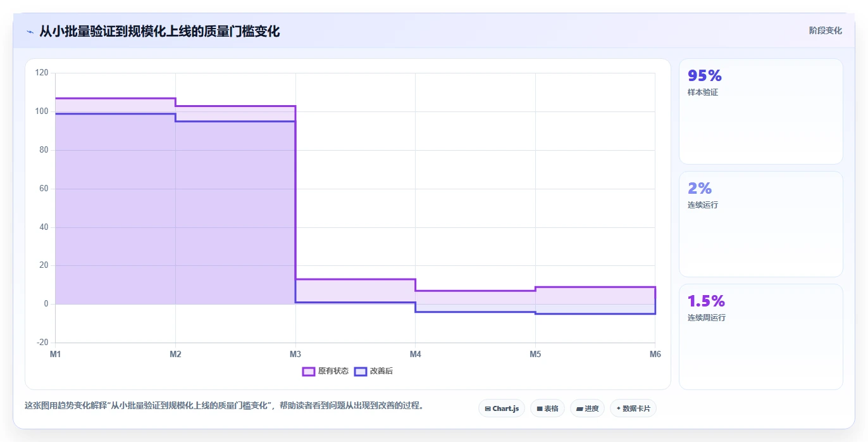Click the 2% value text

pyautogui.click(x=700, y=188)
